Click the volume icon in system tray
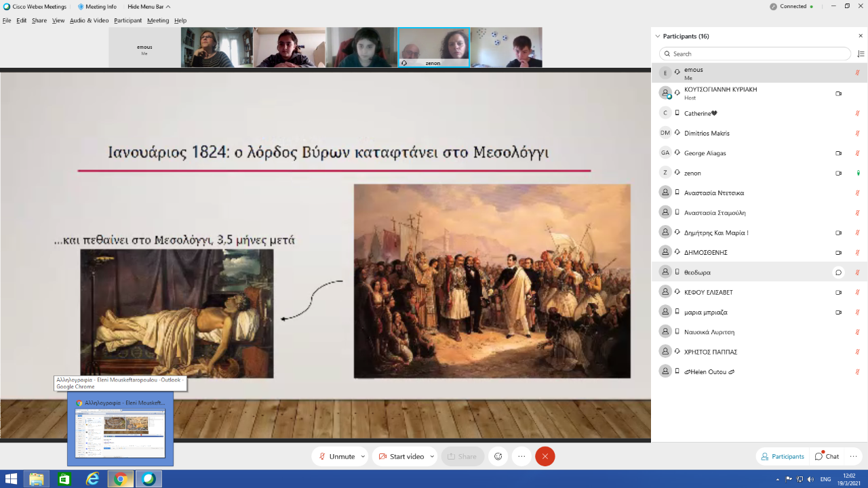The width and height of the screenshot is (868, 488). [x=811, y=479]
